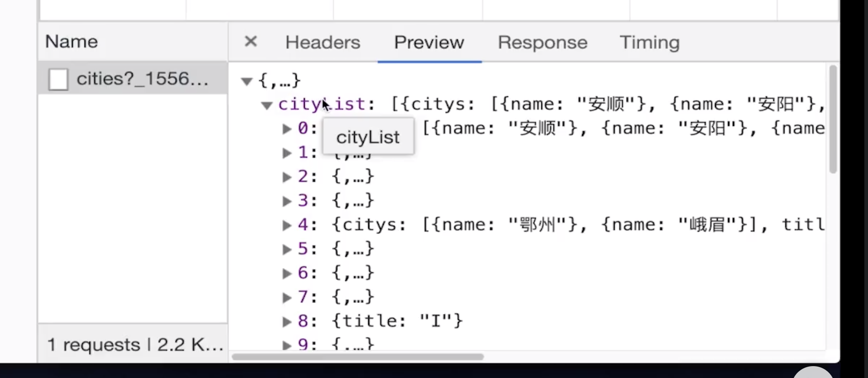
Task: Select the Preview tab
Action: click(x=429, y=42)
